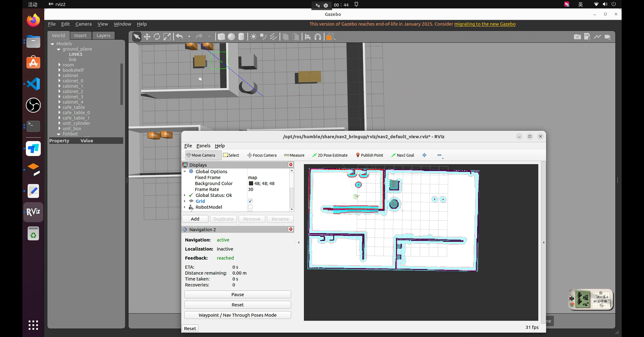Close the Displays panel
This screenshot has height=337, width=644.
(x=291, y=164)
